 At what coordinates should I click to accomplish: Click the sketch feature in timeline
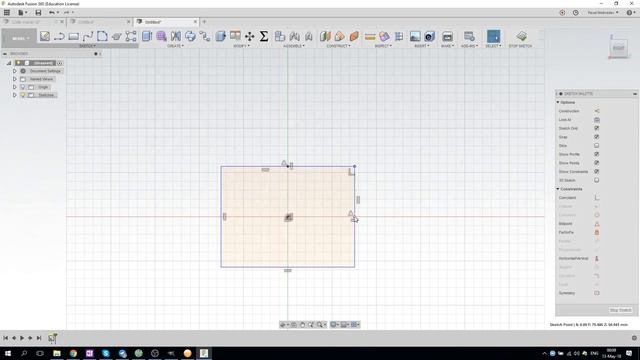52,338
